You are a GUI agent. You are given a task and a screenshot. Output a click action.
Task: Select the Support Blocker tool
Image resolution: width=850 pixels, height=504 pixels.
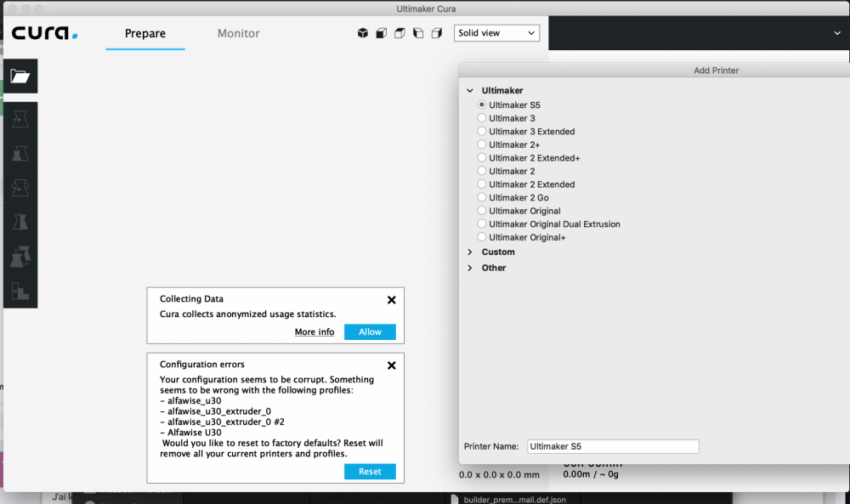(x=20, y=291)
